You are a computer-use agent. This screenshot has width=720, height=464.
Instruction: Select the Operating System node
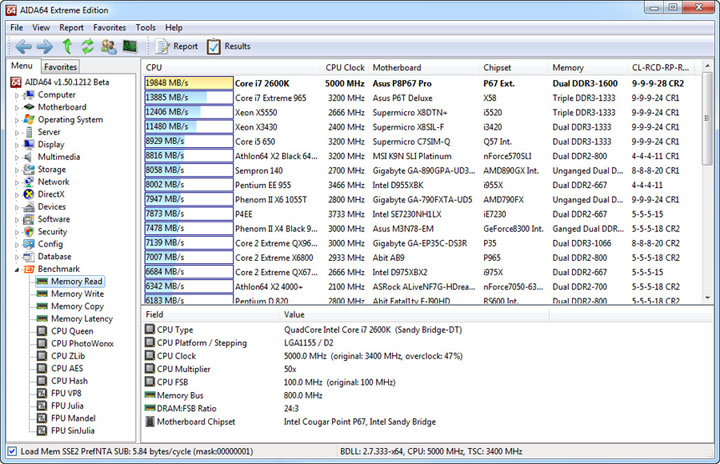point(70,119)
